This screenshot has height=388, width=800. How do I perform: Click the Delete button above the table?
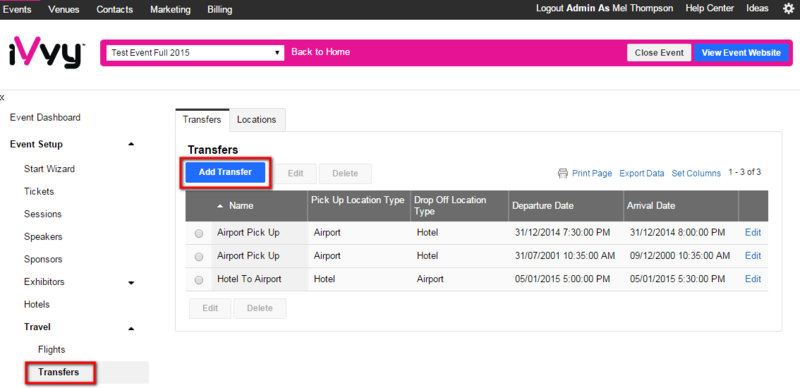click(x=345, y=174)
